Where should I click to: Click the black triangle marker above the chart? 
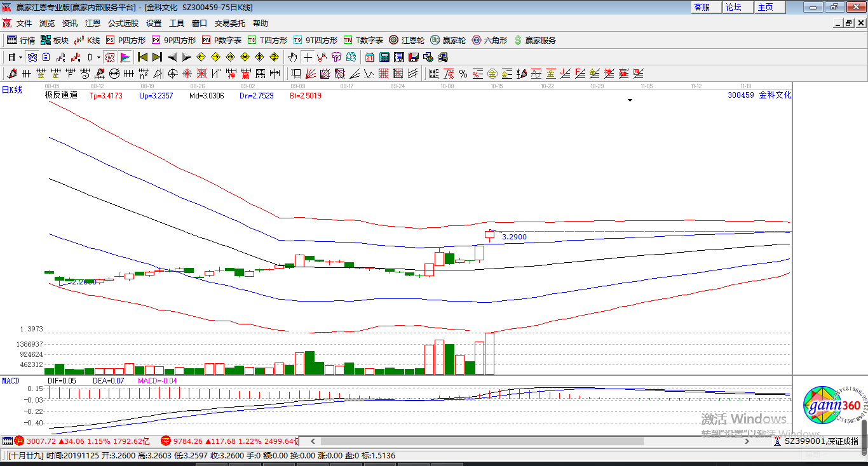[630, 100]
